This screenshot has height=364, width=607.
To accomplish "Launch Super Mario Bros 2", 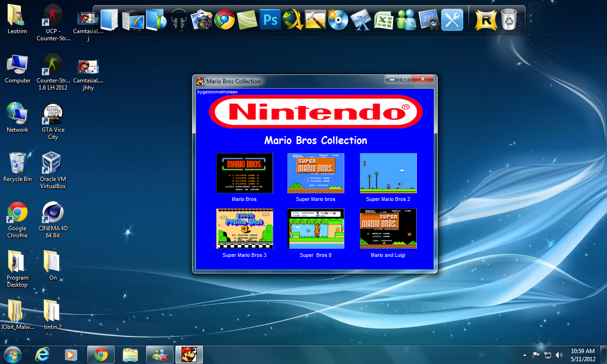I will (388, 173).
